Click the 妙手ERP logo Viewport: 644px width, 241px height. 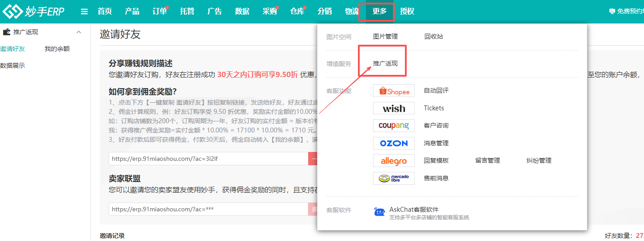click(x=34, y=12)
